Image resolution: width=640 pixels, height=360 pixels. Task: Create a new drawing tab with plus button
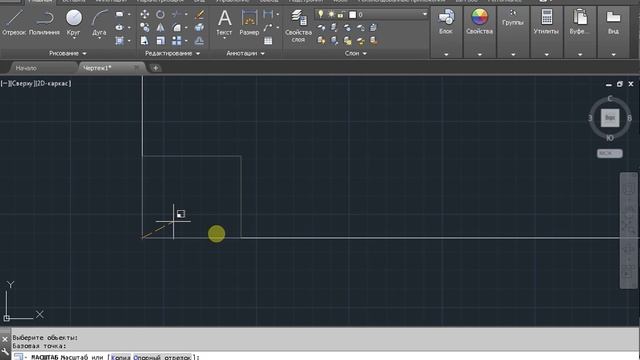(156, 68)
